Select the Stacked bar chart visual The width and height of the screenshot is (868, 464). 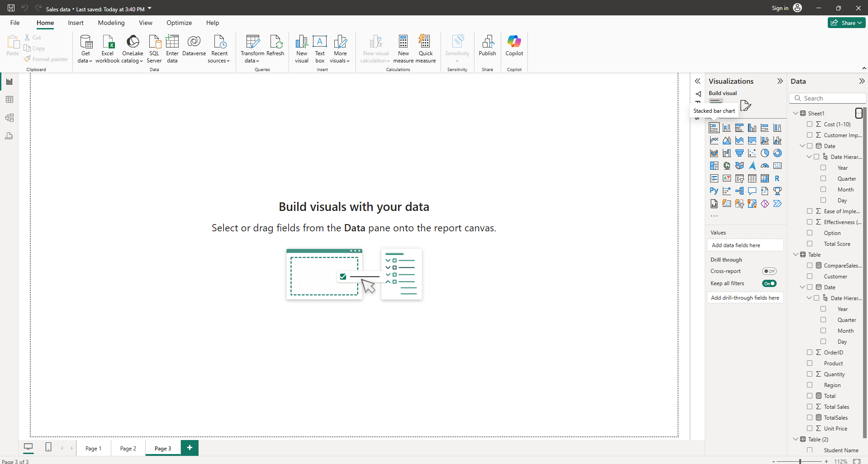tap(714, 128)
